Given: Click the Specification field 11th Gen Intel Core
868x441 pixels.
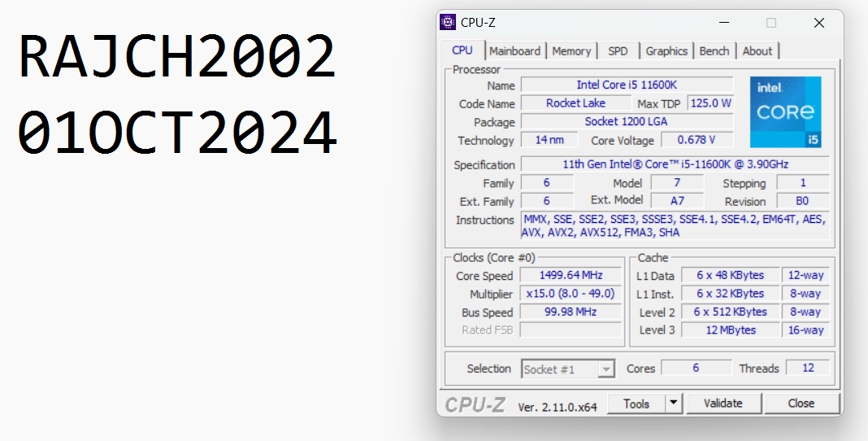Looking at the screenshot, I should (675, 164).
